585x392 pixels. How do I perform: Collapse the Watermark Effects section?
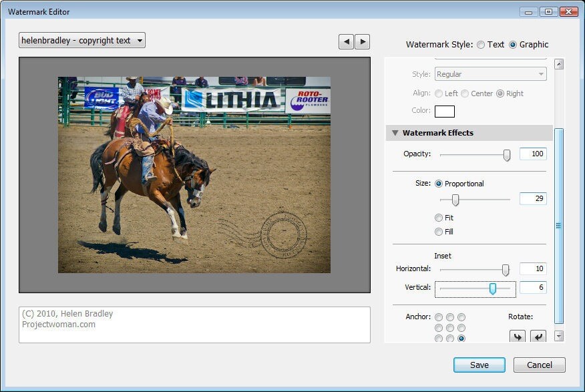(x=395, y=133)
